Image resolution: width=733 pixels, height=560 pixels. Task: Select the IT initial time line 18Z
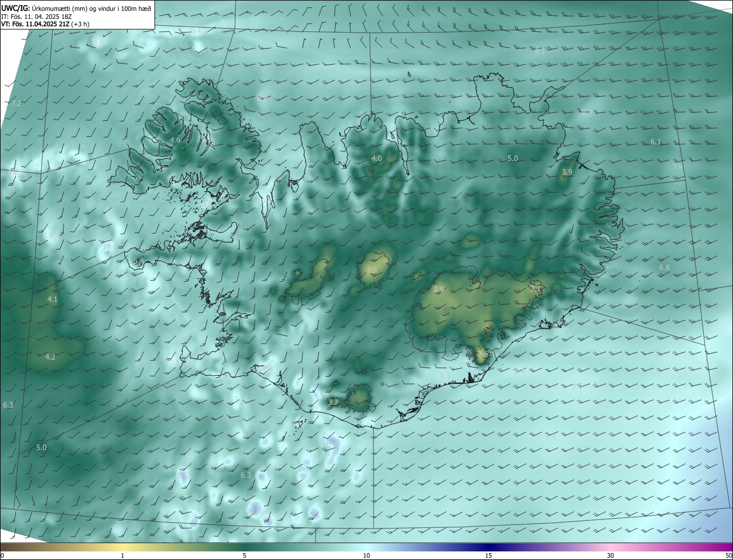pyautogui.click(x=36, y=16)
